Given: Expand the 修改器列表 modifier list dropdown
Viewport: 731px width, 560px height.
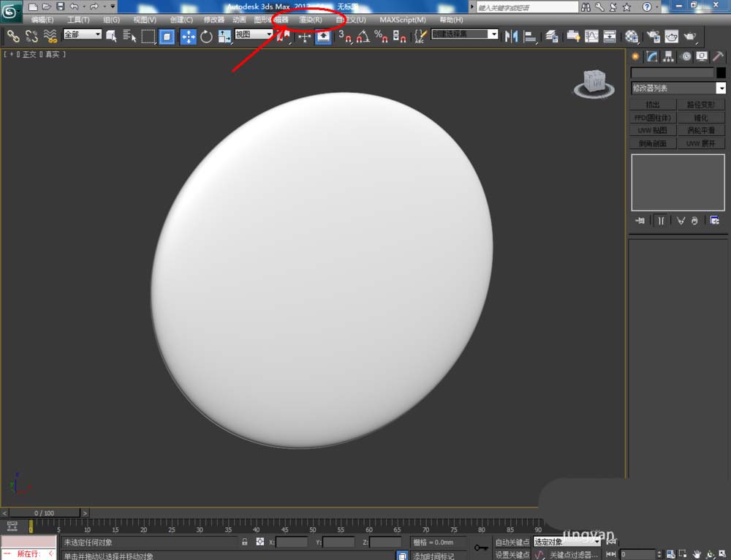Looking at the screenshot, I should point(721,88).
